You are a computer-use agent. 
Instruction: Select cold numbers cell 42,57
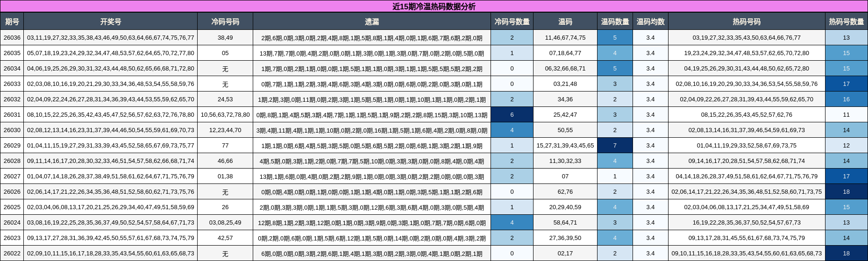click(x=225, y=238)
